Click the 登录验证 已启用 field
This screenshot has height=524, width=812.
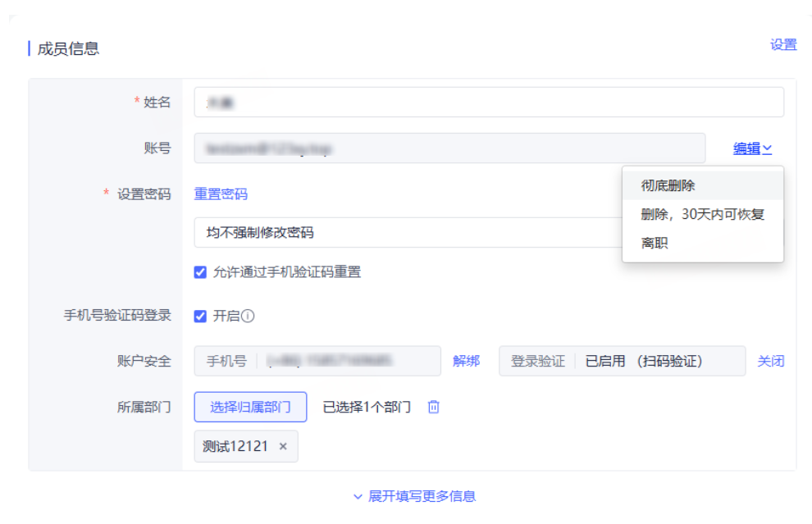pos(622,361)
